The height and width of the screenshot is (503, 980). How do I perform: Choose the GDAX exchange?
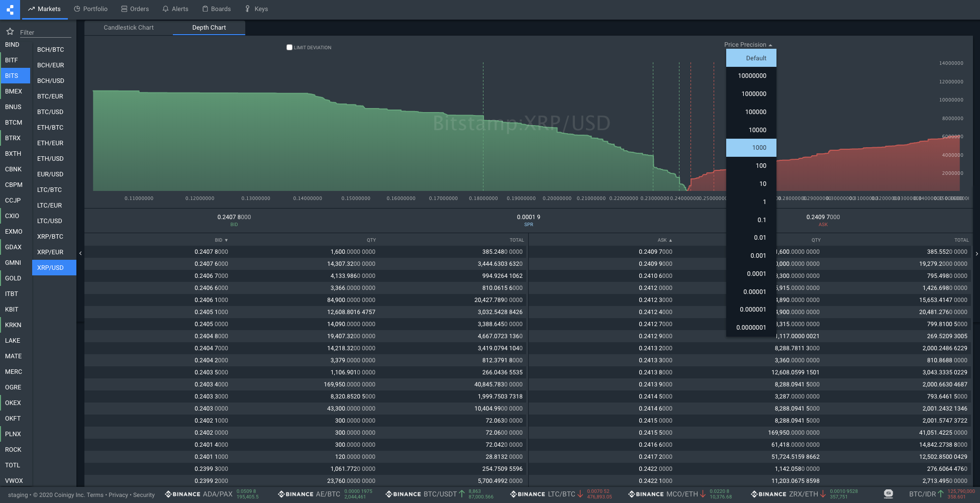click(15, 247)
